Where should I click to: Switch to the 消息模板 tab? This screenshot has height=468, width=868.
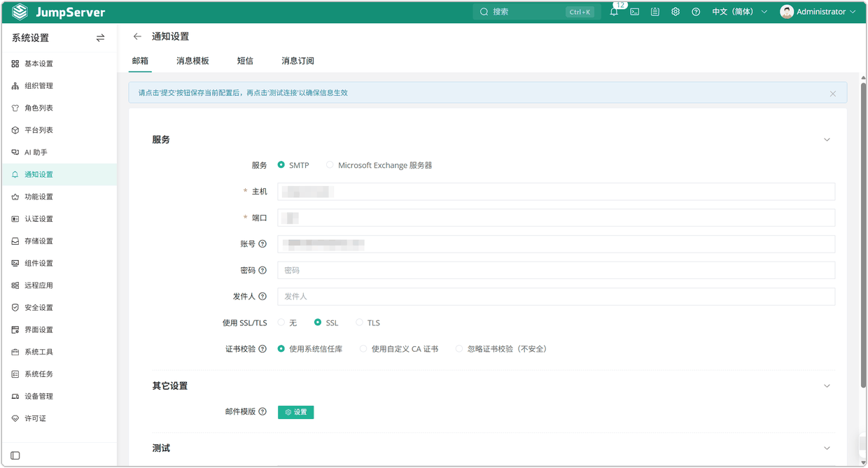(x=192, y=61)
